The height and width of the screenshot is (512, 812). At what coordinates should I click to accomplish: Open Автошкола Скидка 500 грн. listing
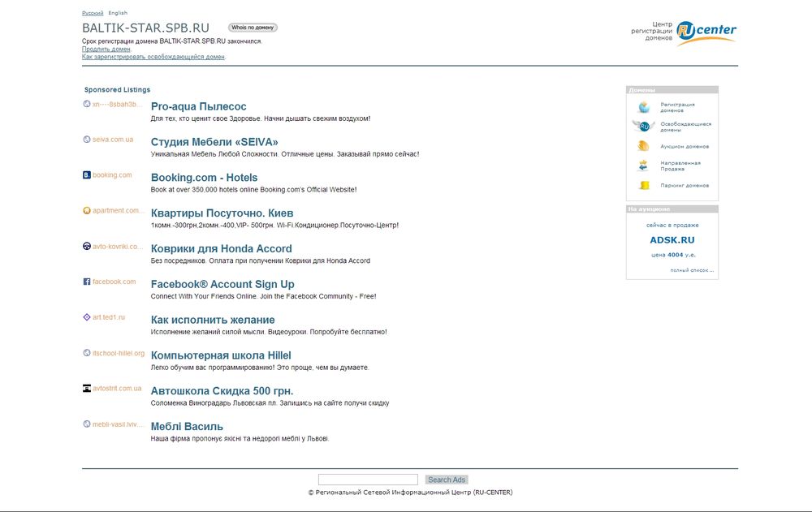222,391
